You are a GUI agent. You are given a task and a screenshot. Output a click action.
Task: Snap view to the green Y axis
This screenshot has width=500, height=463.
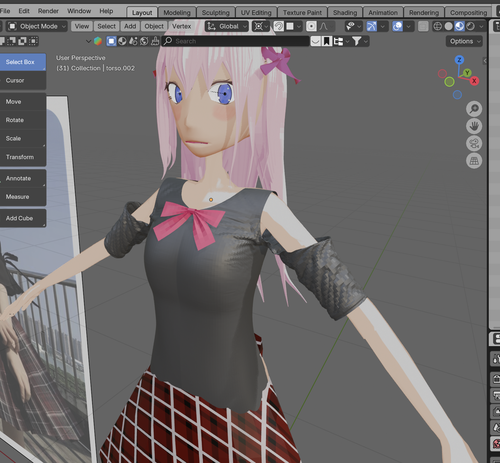(x=467, y=72)
